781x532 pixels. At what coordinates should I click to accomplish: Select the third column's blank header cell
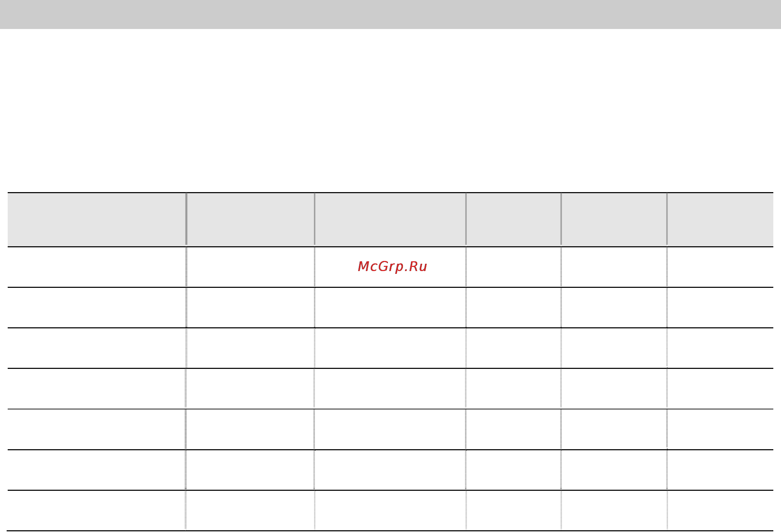(390, 220)
